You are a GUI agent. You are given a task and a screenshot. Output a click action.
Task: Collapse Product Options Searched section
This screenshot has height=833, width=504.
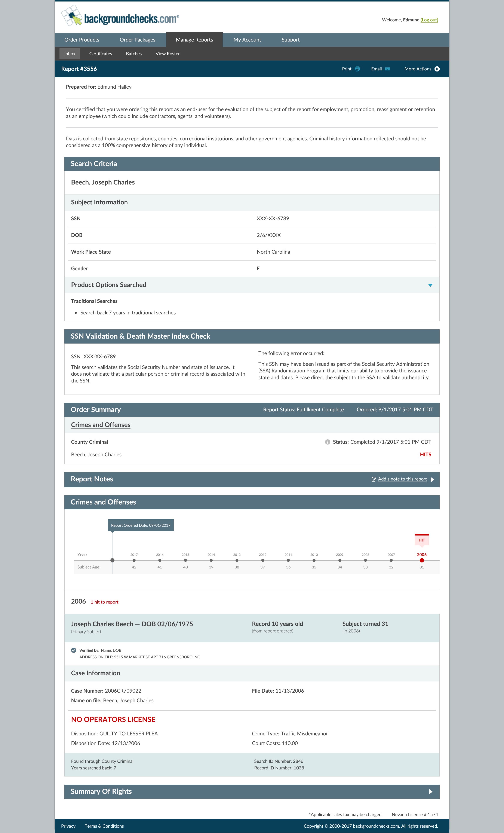[430, 285]
